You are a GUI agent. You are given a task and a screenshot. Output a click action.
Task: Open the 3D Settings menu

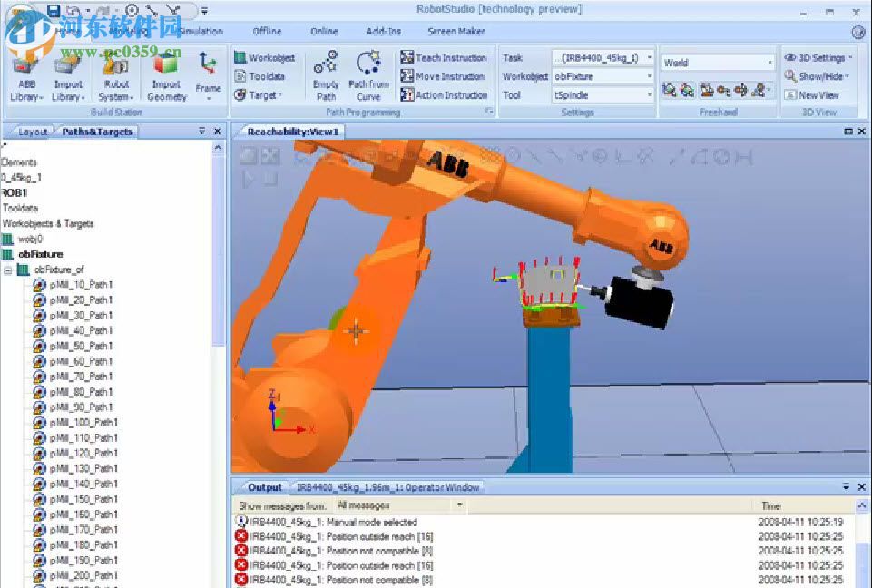click(x=818, y=56)
